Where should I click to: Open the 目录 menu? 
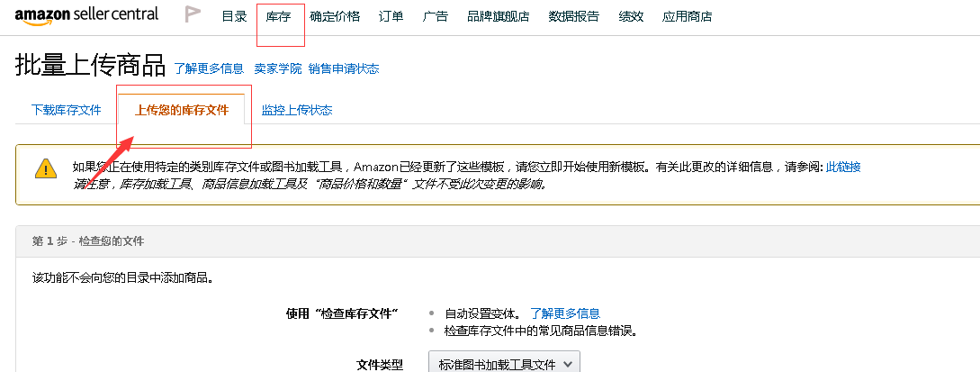tap(234, 16)
